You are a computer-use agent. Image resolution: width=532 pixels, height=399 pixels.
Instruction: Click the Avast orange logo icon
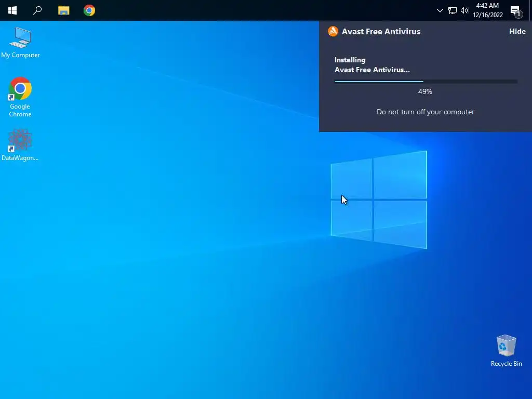pyautogui.click(x=333, y=31)
